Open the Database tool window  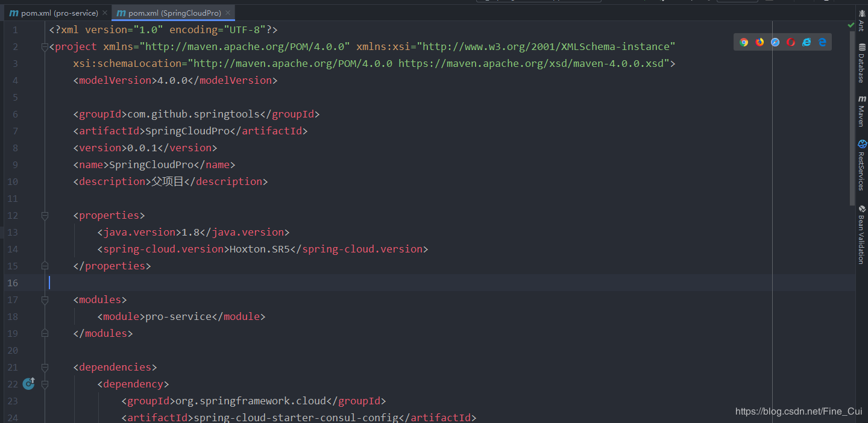point(862,64)
